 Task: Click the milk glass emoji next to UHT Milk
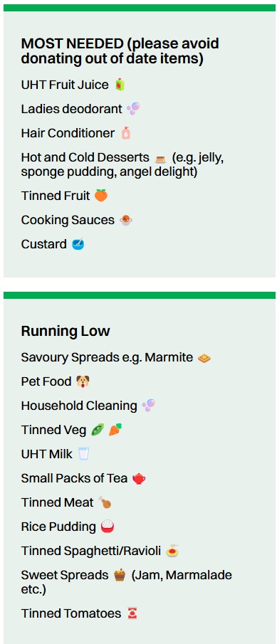(x=83, y=454)
